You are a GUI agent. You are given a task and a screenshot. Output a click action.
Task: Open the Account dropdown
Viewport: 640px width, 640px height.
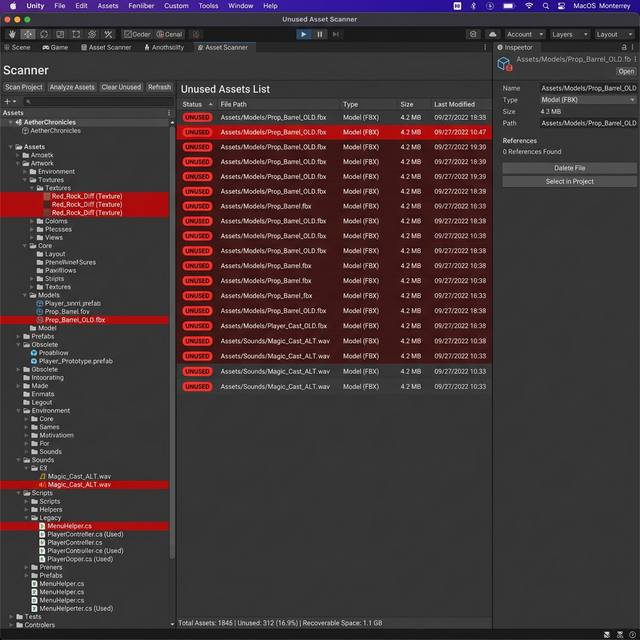tap(525, 34)
